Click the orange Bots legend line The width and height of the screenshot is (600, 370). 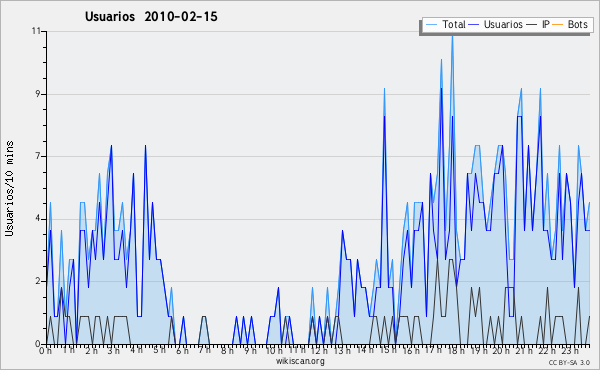(558, 25)
